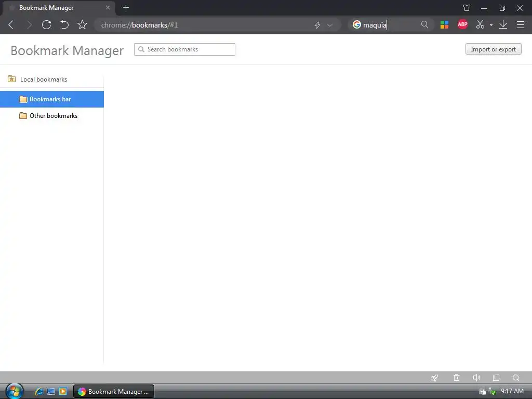This screenshot has width=532, height=399.
Task: Reload the page with refresh icon
Action: (x=46, y=25)
